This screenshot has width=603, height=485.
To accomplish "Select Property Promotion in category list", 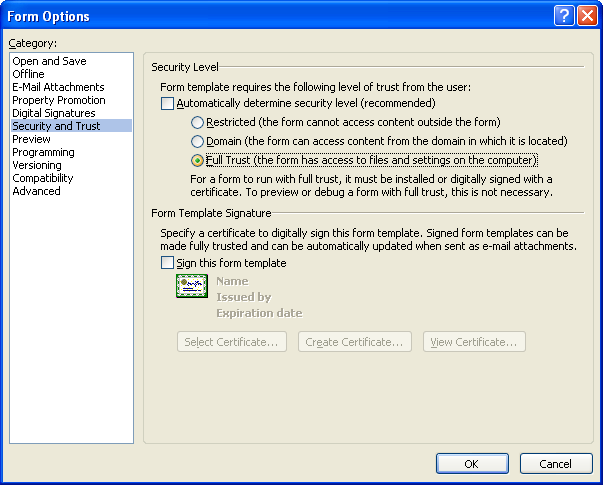I will (x=59, y=100).
